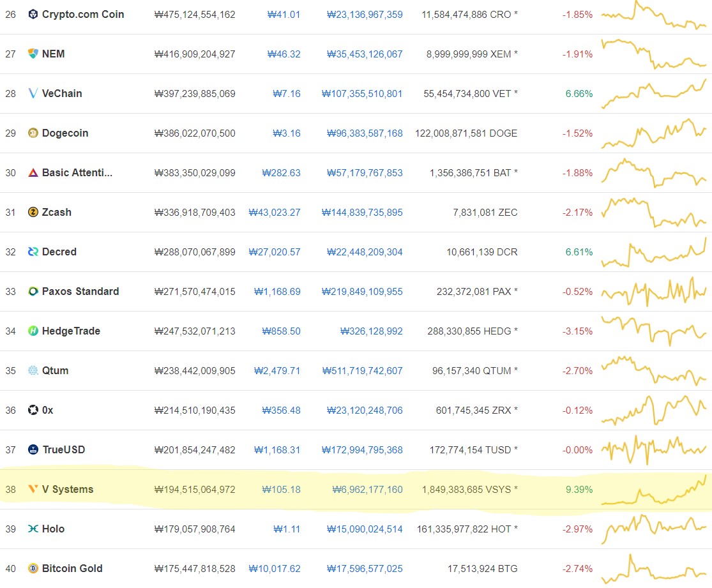Open the TrueUSD coin page
Screen dimensions: 712x588
64,449
